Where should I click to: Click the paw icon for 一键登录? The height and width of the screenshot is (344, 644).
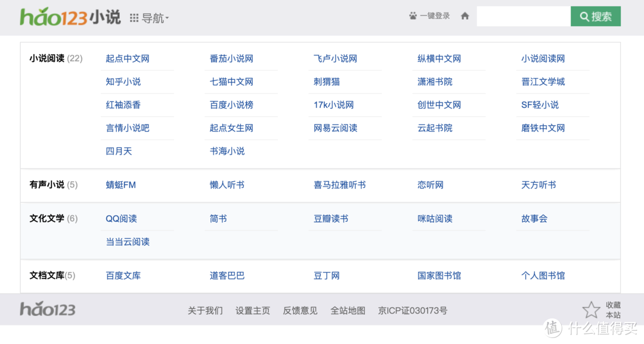click(x=413, y=16)
